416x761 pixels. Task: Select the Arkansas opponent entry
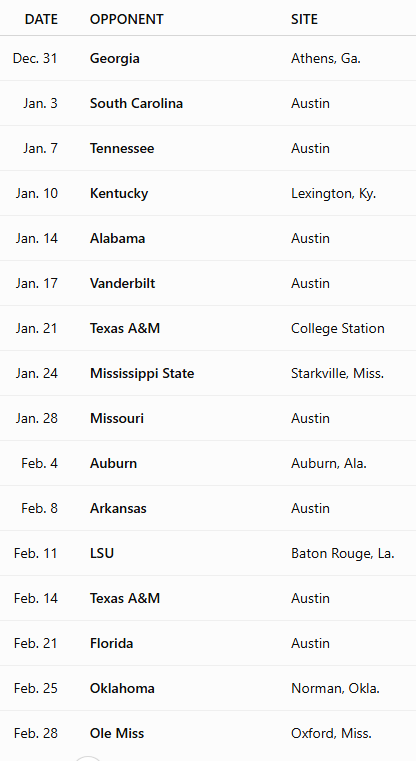pos(118,509)
